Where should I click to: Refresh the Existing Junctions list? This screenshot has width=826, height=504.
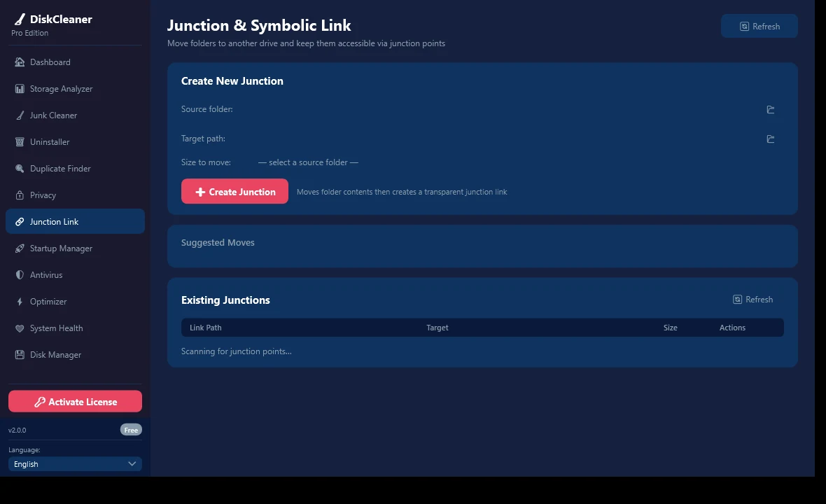click(752, 299)
